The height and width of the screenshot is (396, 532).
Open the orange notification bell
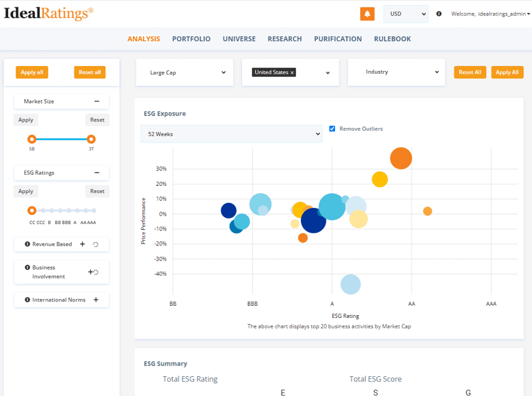pyautogui.click(x=367, y=14)
